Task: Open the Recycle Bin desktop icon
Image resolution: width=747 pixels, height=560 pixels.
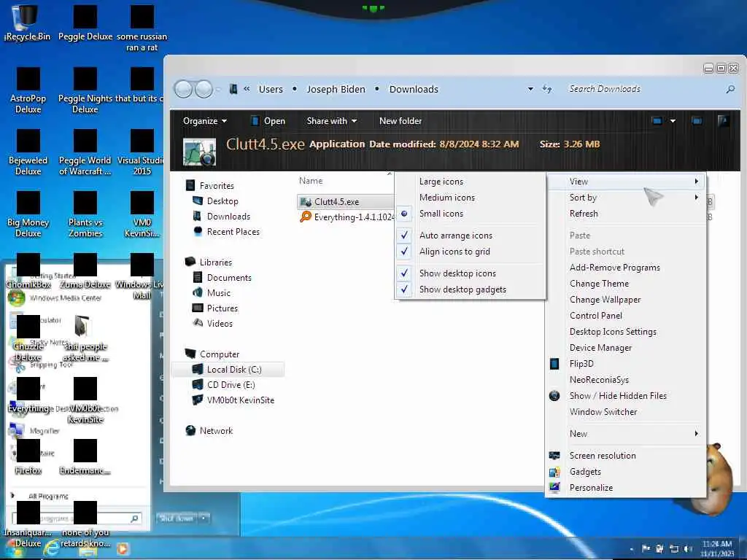Action: (27, 23)
